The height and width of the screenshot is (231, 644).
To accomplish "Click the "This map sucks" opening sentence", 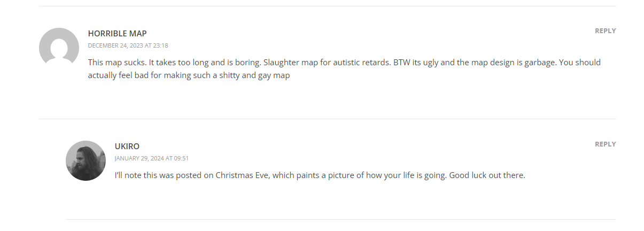I will click(113, 63).
